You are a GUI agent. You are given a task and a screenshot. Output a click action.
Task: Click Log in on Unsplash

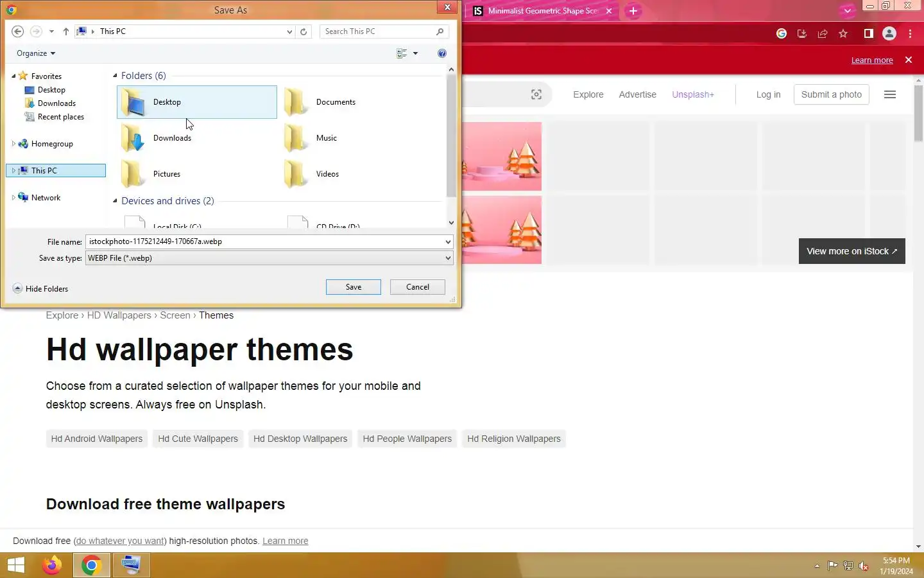pos(768,94)
